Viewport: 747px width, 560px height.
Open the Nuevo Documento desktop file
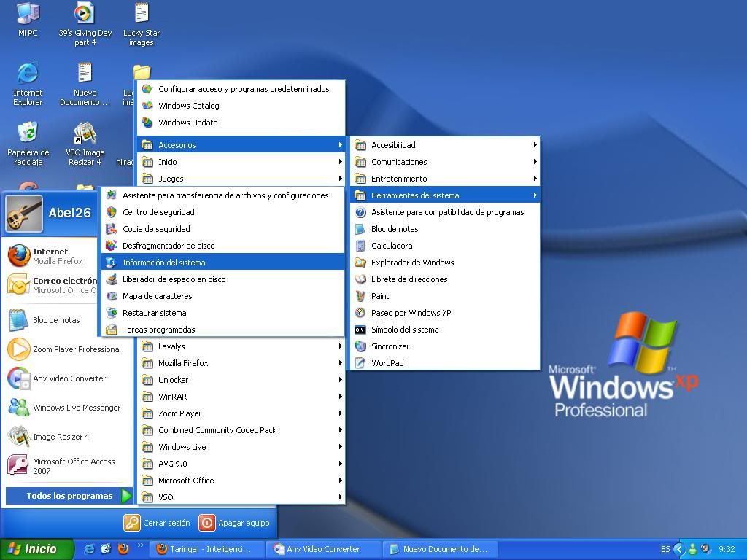tap(85, 83)
